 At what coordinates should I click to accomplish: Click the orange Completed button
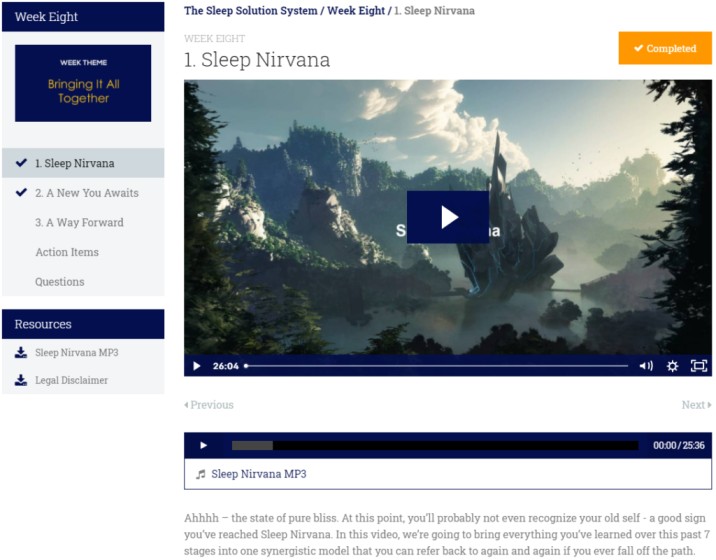point(665,48)
